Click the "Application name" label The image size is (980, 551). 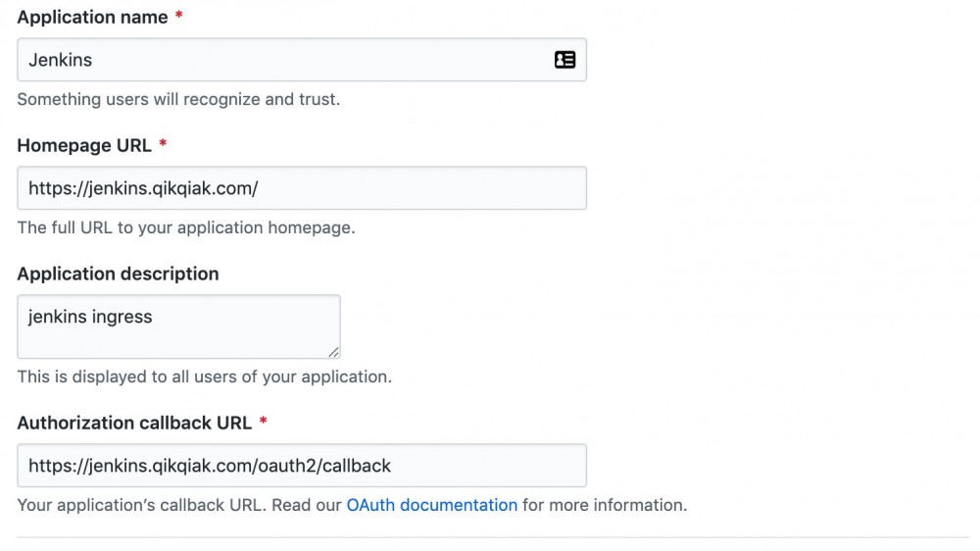click(x=92, y=18)
